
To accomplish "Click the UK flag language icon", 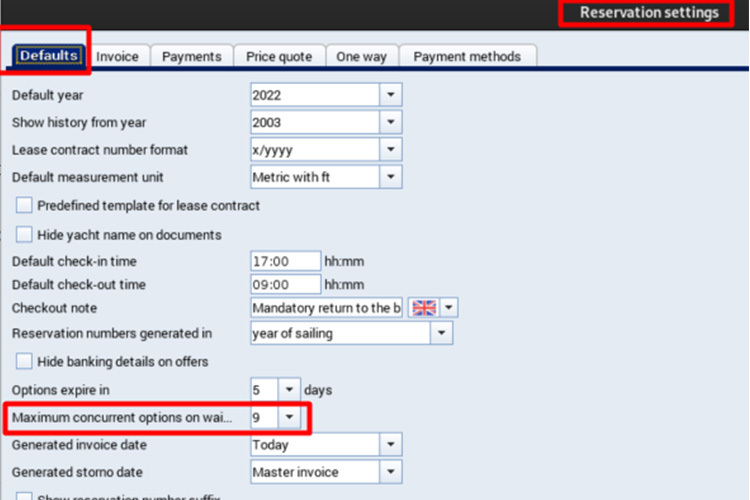I will point(424,308).
